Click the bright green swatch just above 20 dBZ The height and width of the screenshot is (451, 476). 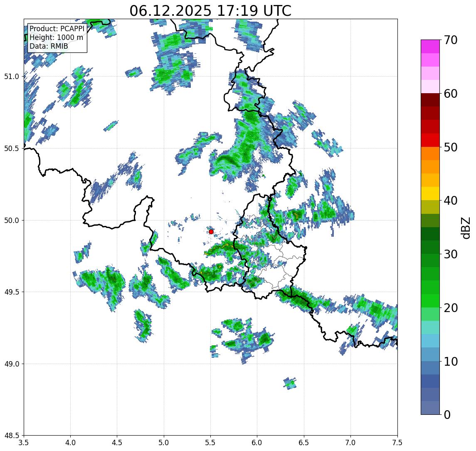(430, 301)
